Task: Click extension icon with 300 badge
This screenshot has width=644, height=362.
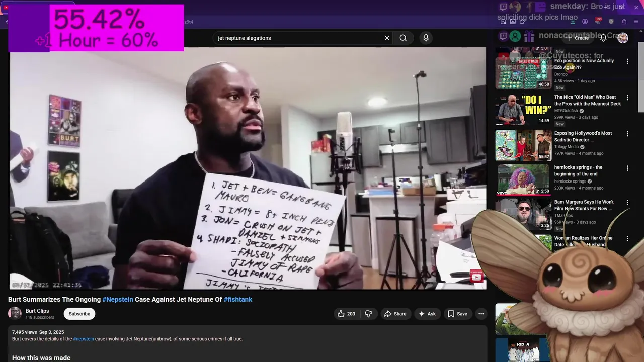Action: 598,21
